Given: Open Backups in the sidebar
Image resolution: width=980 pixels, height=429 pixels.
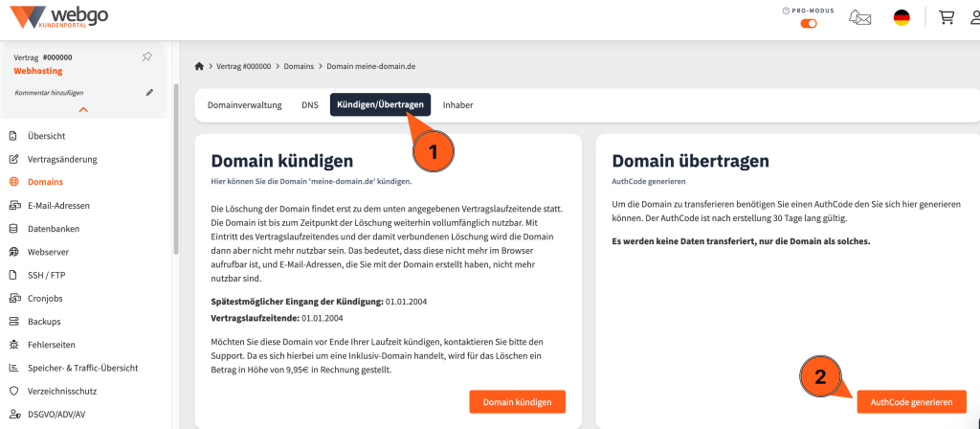Looking at the screenshot, I should coord(44,322).
